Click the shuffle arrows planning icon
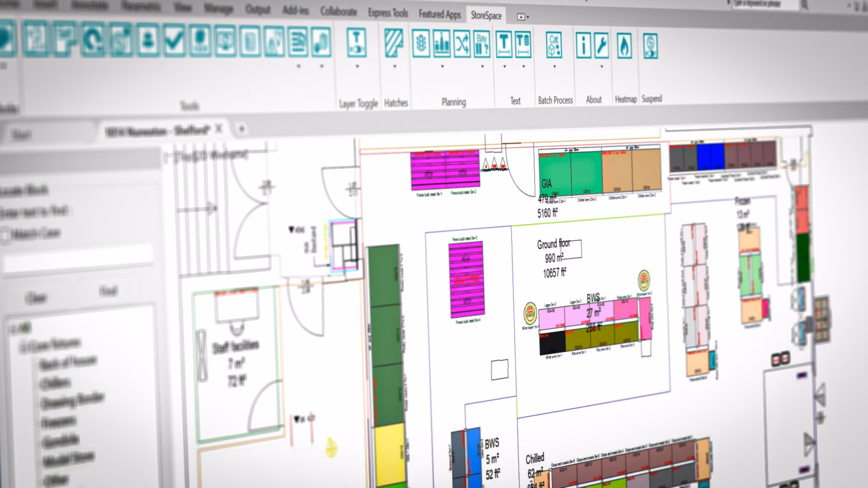Screen dimensions: 868x488 462,45
